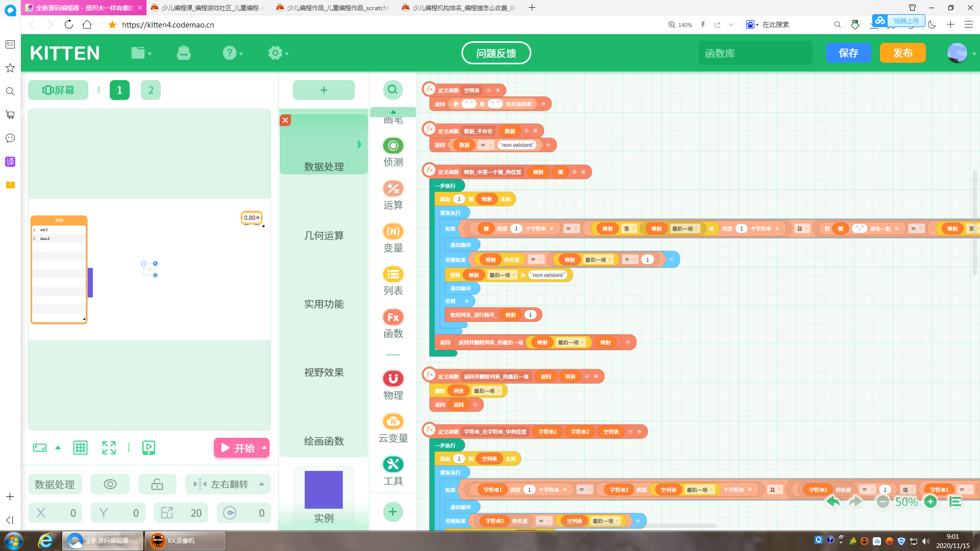980x551 pixels.
Task: Click the 发布 publish button
Action: [x=902, y=53]
